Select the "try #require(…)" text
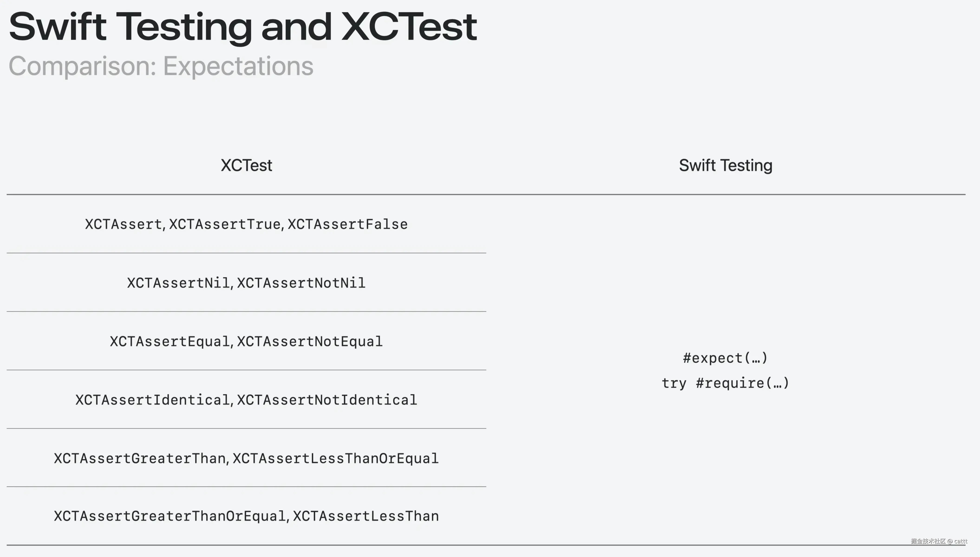The height and width of the screenshot is (557, 980). click(725, 383)
